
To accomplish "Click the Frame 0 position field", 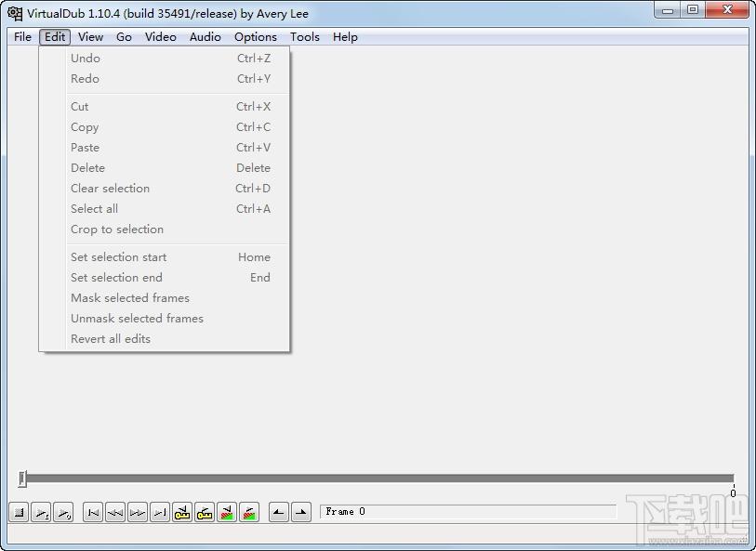I will pyautogui.click(x=468, y=511).
